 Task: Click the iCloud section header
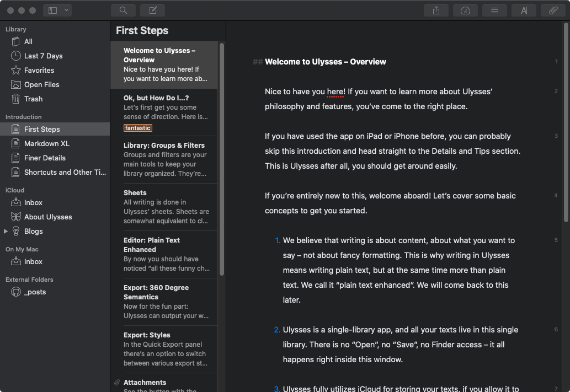(14, 190)
